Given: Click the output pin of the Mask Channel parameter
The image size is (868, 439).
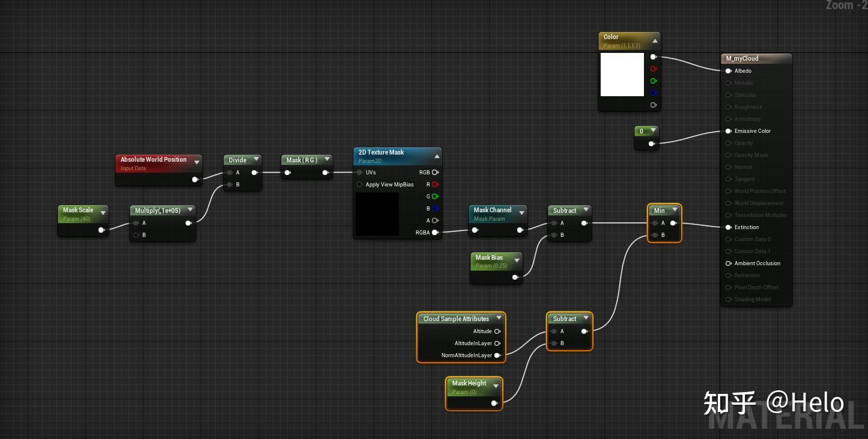Looking at the screenshot, I should (x=520, y=230).
